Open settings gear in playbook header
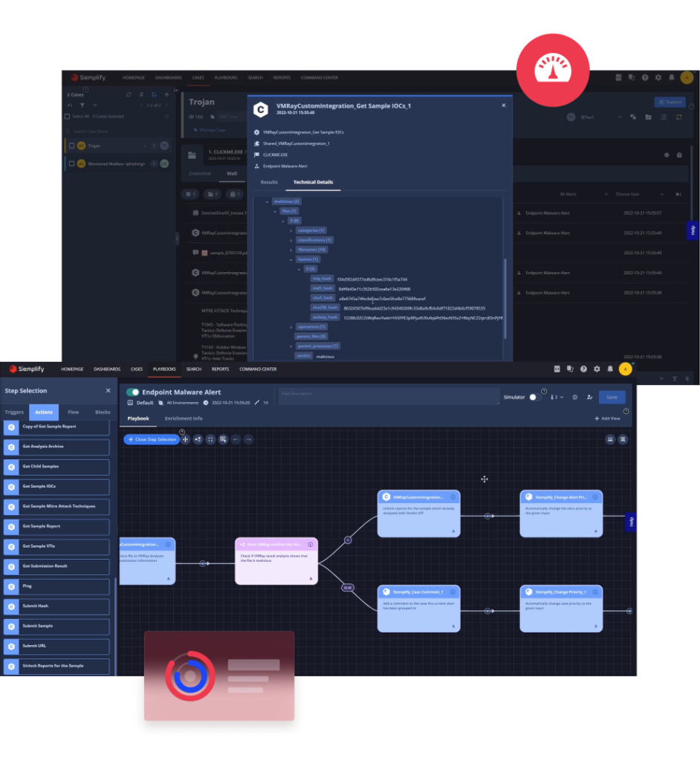The height and width of the screenshot is (761, 700). coord(597,369)
